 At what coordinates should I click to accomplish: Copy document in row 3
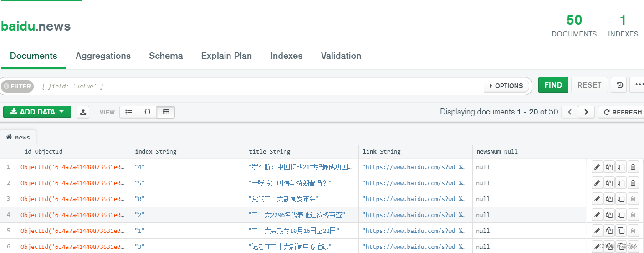[609, 199]
